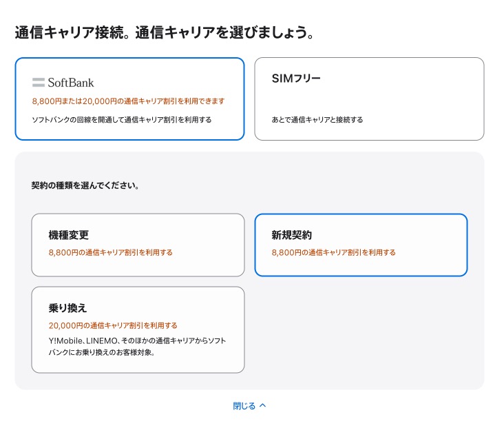Choose the 機種変更 contract type
This screenshot has height=437, width=504.
coord(138,245)
